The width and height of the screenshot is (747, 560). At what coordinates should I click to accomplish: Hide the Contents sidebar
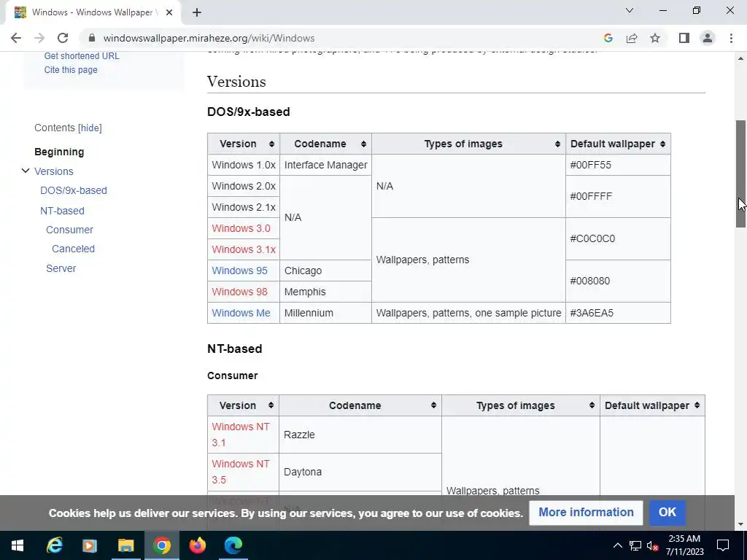(90, 128)
